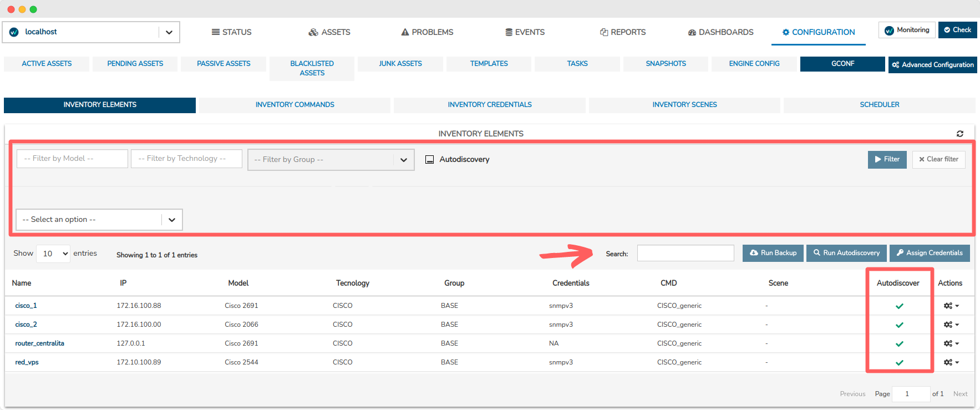Open actions gear for red_vps row
Screen dimensions: 980x410
coord(951,362)
